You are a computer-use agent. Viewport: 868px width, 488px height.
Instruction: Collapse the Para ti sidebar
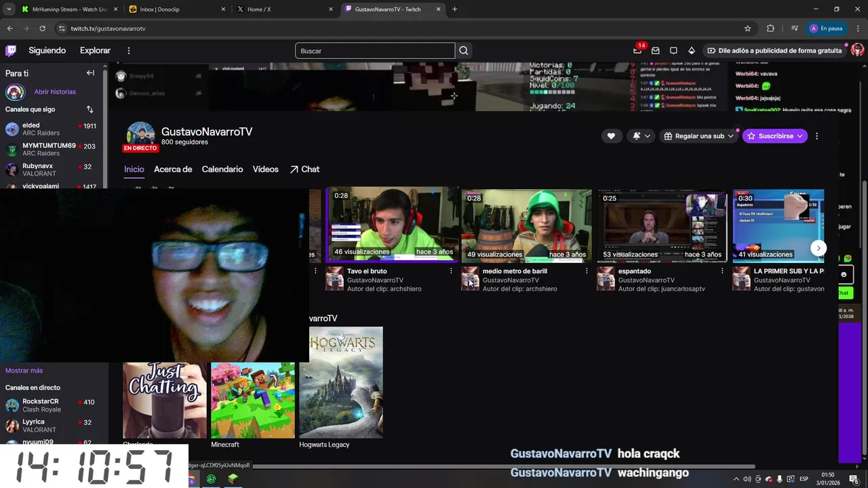(90, 73)
